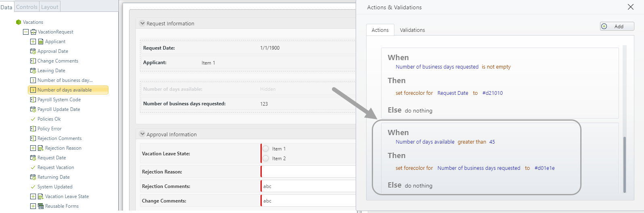Click the Number of business days icon
Screen dimensions: 644x213
coord(33,80)
